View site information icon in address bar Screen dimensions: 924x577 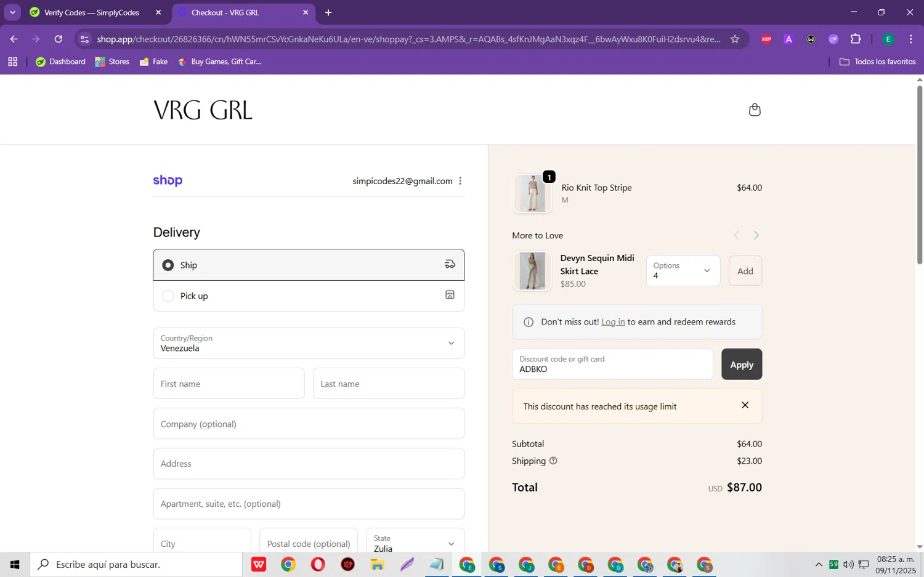85,39
